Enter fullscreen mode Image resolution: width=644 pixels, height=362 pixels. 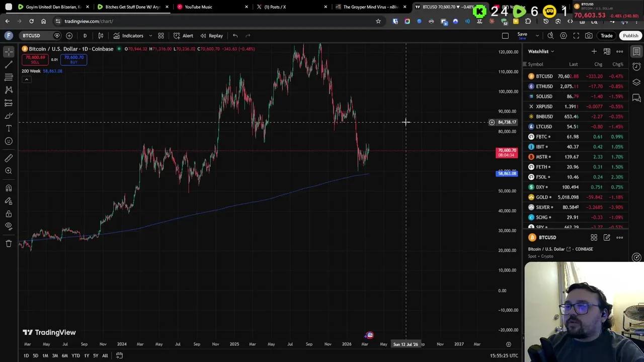click(576, 36)
